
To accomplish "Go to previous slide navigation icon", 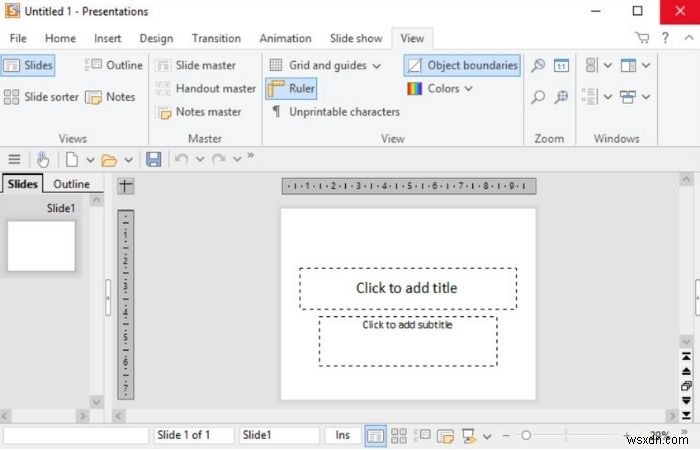I will point(686,371).
